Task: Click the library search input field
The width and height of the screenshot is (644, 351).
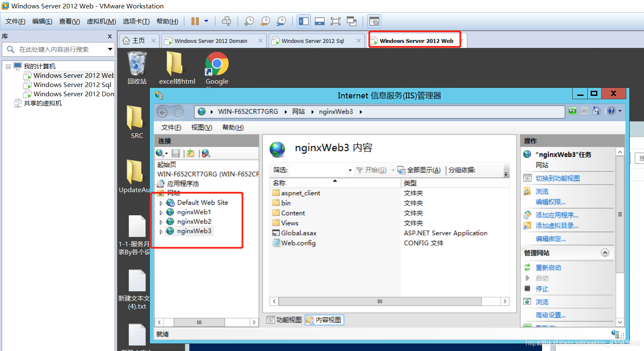Action: point(59,50)
